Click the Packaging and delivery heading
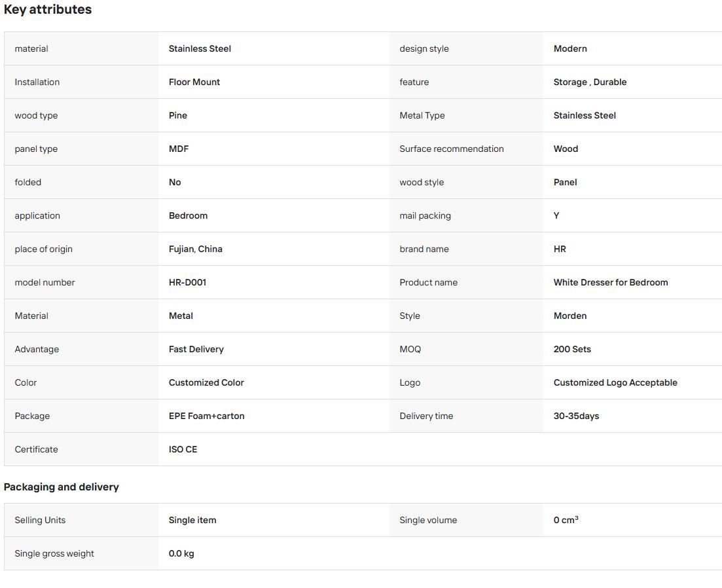 [x=62, y=487]
